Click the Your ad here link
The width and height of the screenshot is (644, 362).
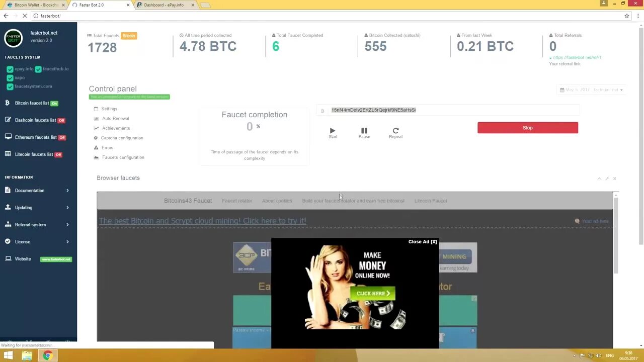pos(595,221)
